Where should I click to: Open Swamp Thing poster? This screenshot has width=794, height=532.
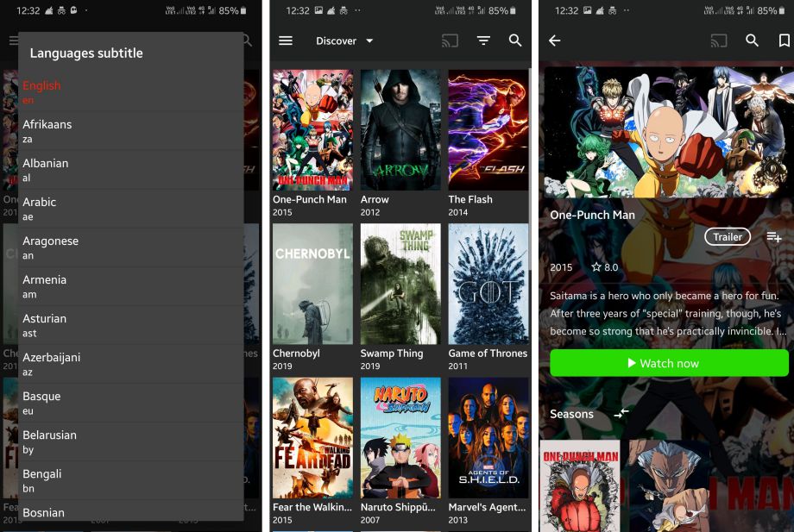click(400, 284)
